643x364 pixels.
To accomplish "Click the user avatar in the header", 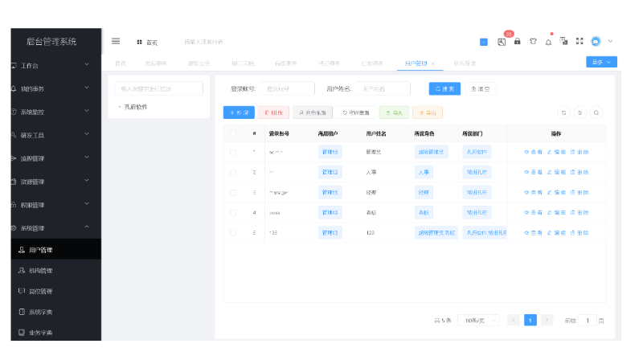I will pos(596,41).
